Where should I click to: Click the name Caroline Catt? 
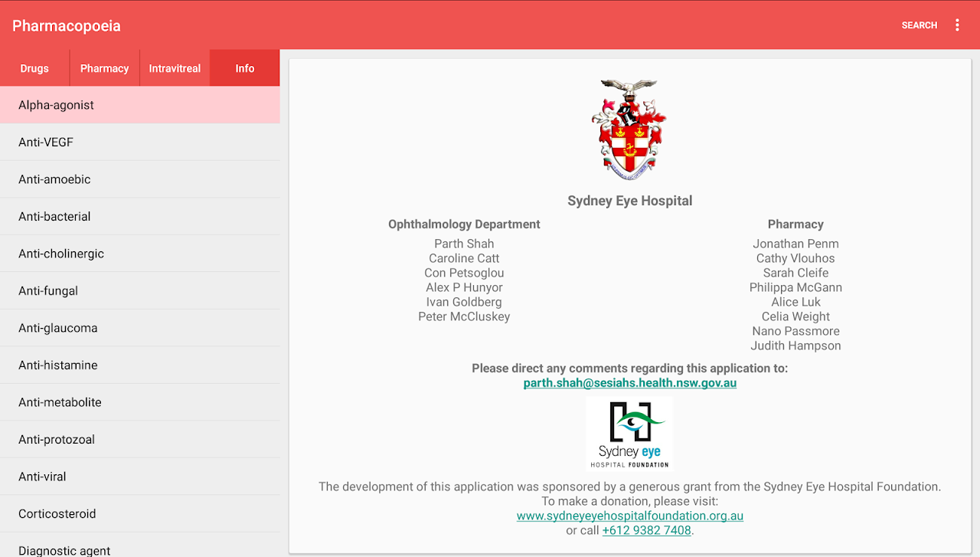[x=464, y=258]
